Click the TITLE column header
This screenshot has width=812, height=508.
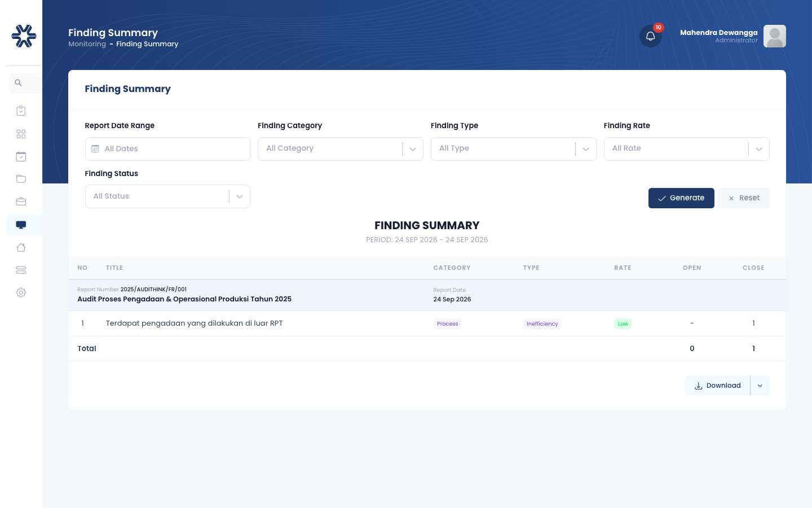pyautogui.click(x=114, y=268)
